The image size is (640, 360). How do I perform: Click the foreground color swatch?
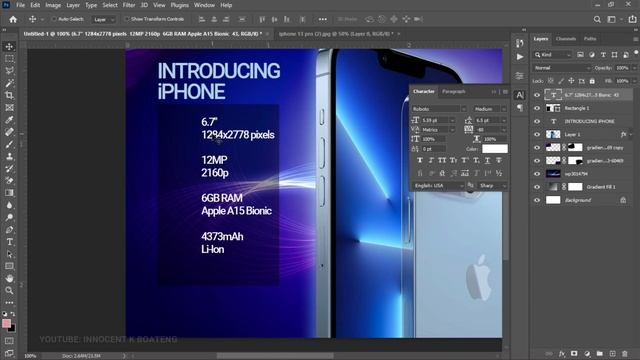coord(6,324)
